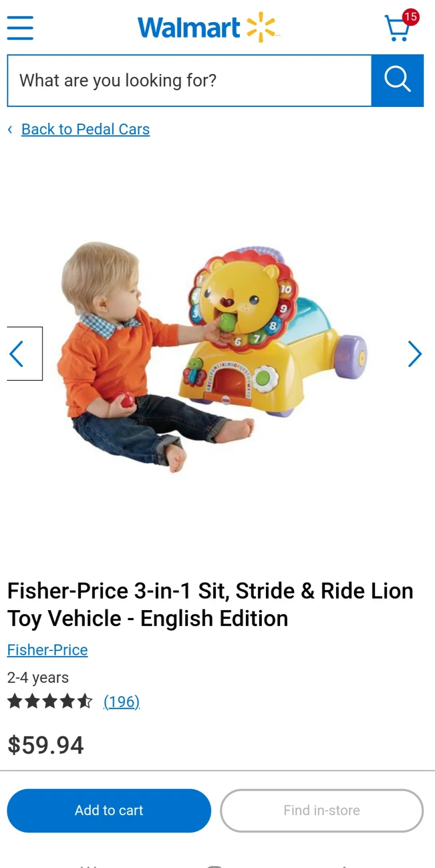Show the next product image
This screenshot has width=435, height=868.
pyautogui.click(x=415, y=354)
